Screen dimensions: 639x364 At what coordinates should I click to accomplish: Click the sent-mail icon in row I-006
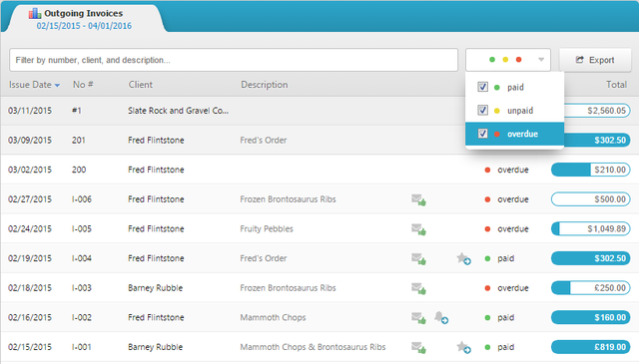(418, 199)
